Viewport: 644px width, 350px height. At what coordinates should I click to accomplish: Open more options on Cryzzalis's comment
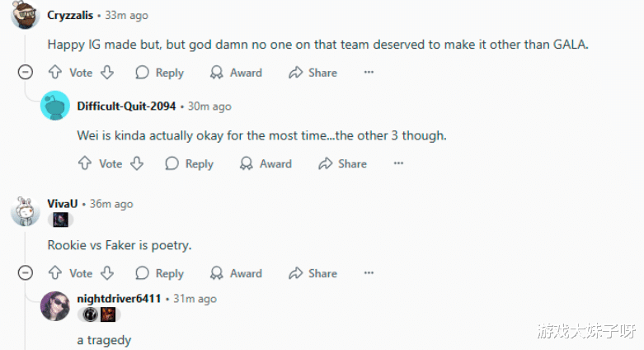point(369,73)
